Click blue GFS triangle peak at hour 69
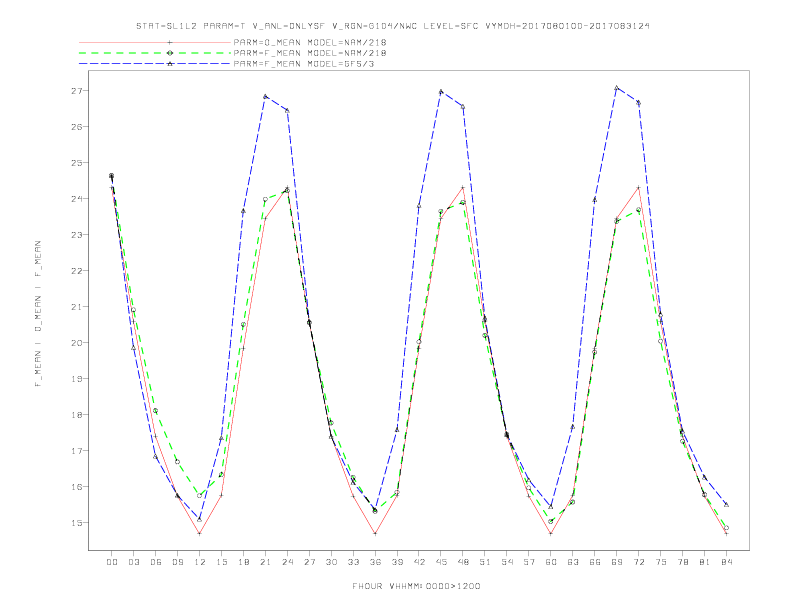This screenshot has width=792, height=612. click(617, 88)
